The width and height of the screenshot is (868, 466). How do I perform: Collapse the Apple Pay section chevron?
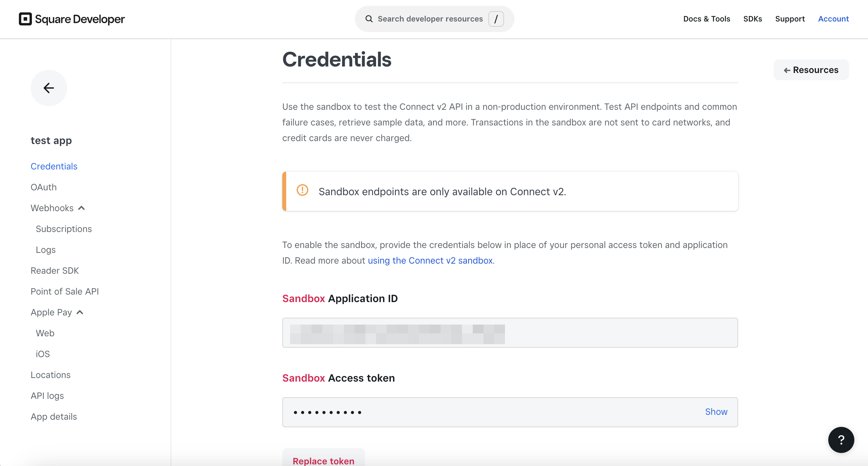[80, 312]
